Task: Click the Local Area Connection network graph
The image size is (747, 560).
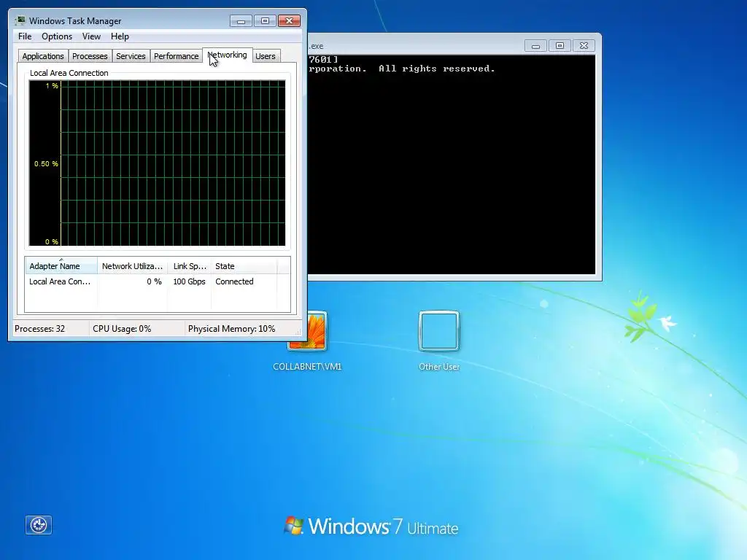Action: 158,163
